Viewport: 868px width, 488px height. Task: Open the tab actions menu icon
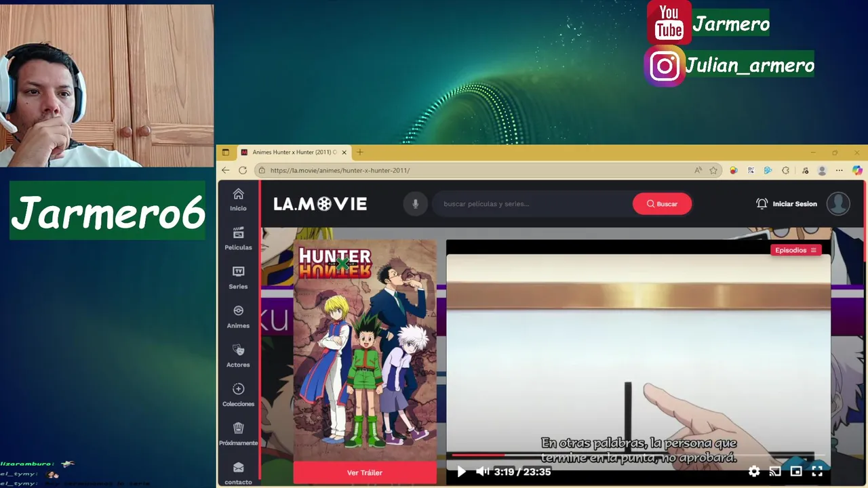pyautogui.click(x=226, y=152)
